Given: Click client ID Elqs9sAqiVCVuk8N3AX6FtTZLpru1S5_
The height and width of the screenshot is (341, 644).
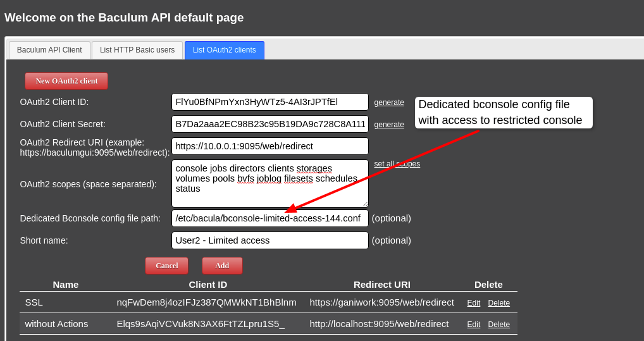Looking at the screenshot, I should pos(201,324).
